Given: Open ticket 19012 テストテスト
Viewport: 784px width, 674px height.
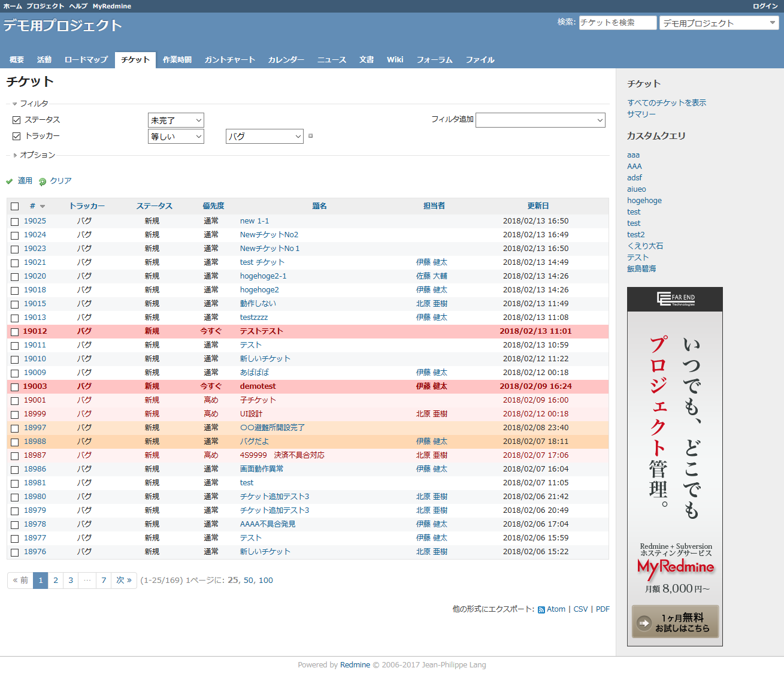Looking at the screenshot, I should coord(262,331).
